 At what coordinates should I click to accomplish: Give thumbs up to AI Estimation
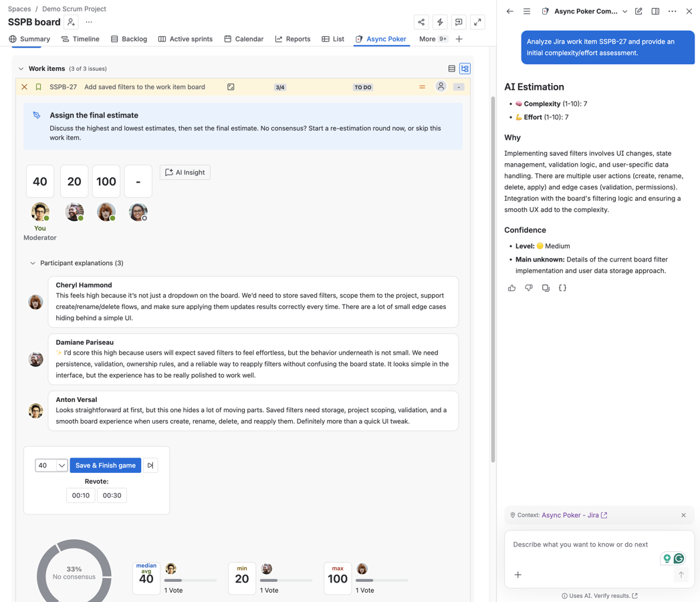[x=511, y=288]
